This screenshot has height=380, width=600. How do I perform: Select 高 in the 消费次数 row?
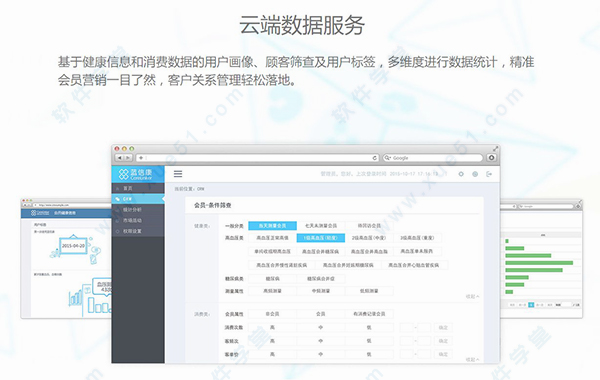272,328
